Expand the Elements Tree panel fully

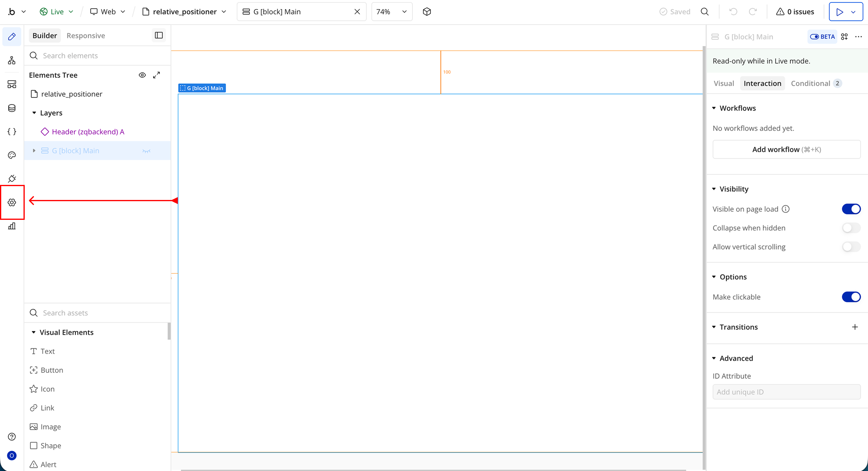point(156,75)
